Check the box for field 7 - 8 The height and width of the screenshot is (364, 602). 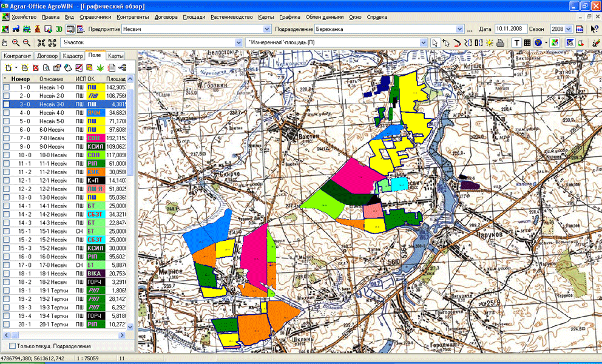click(6, 138)
